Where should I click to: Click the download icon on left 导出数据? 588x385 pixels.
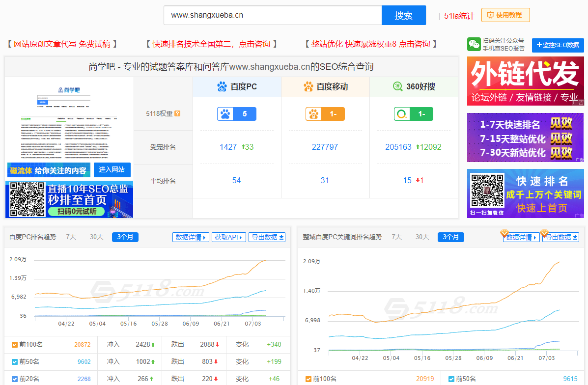tap(281, 237)
